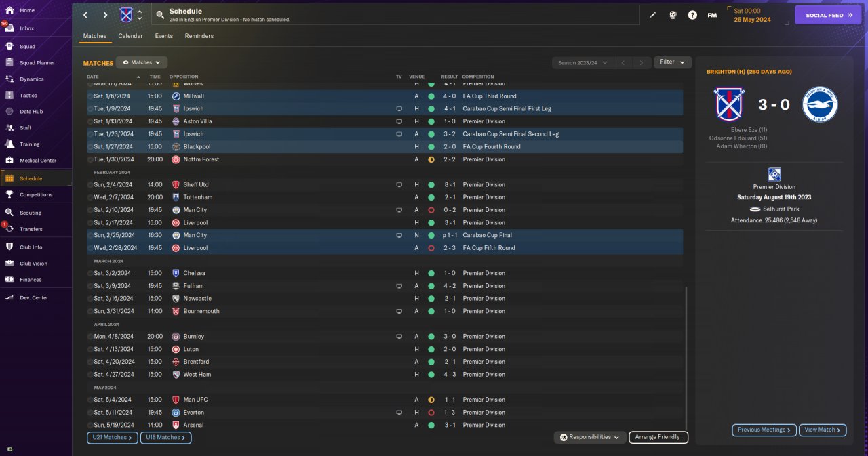Click the Brighton crest in match panel
868x456 pixels.
pos(820,104)
